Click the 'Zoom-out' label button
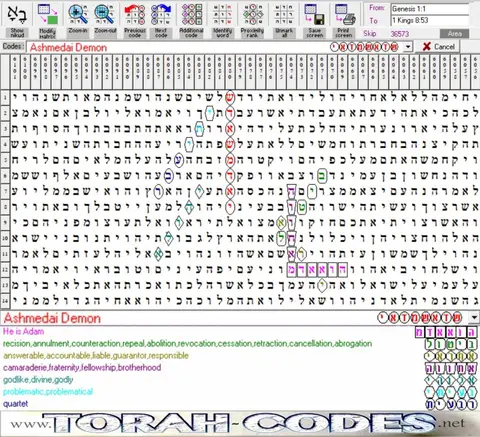The width and height of the screenshot is (480, 437). tap(105, 31)
